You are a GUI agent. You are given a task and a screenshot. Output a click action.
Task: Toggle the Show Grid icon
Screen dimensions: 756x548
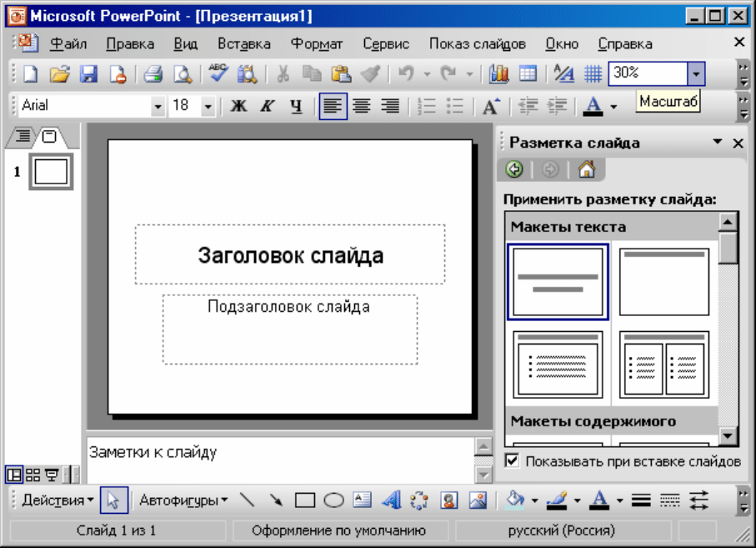[593, 74]
